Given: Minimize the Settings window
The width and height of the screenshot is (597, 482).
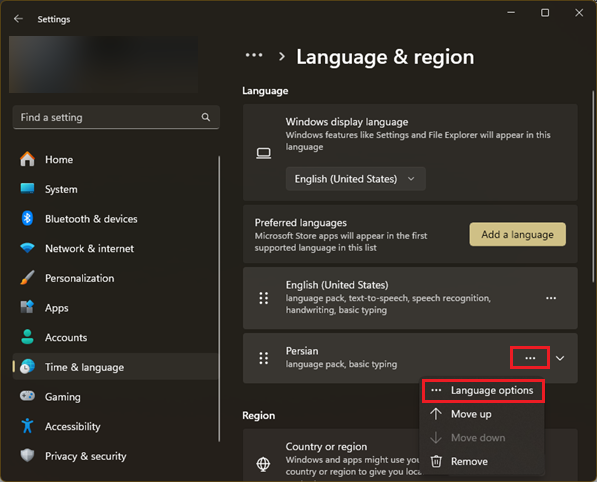Looking at the screenshot, I should (x=511, y=13).
